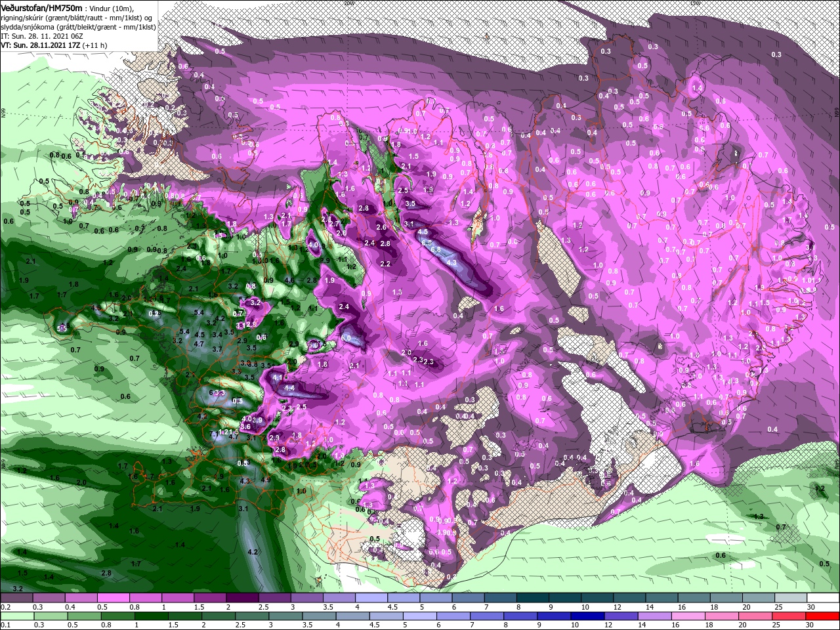Click the '(+11 h)' forecast offset text
The width and height of the screenshot is (840, 630).
click(96, 45)
